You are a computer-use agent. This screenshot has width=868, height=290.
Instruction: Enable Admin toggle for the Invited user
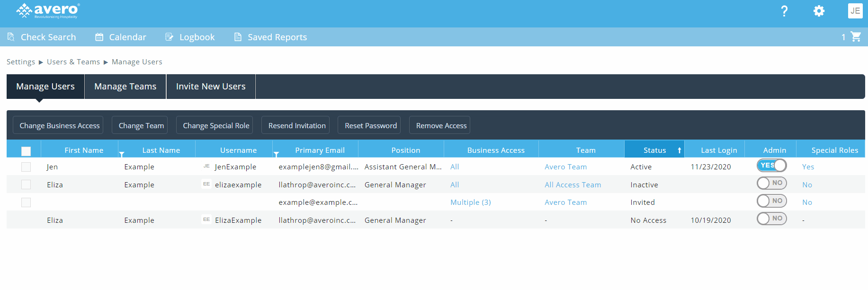771,201
